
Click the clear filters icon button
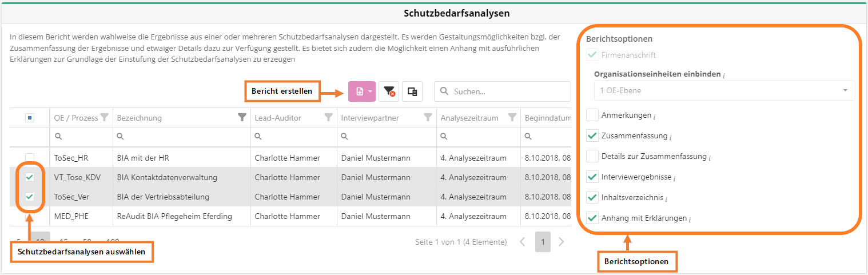pos(389,91)
